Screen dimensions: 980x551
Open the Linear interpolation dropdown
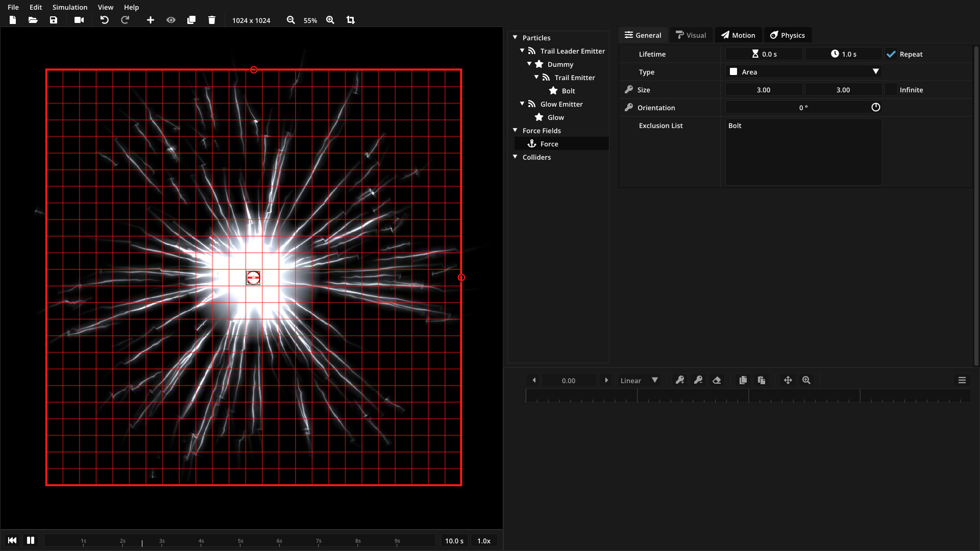(x=639, y=381)
